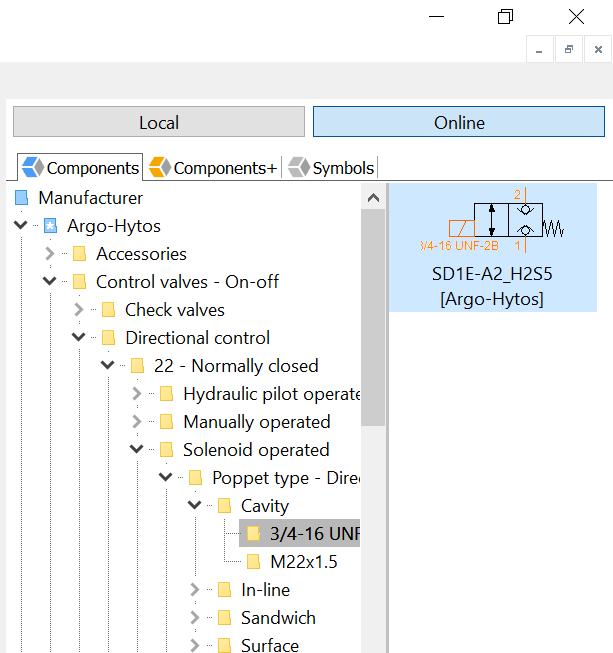This screenshot has height=653, width=613.
Task: Minimize the main application window
Action: (x=436, y=17)
